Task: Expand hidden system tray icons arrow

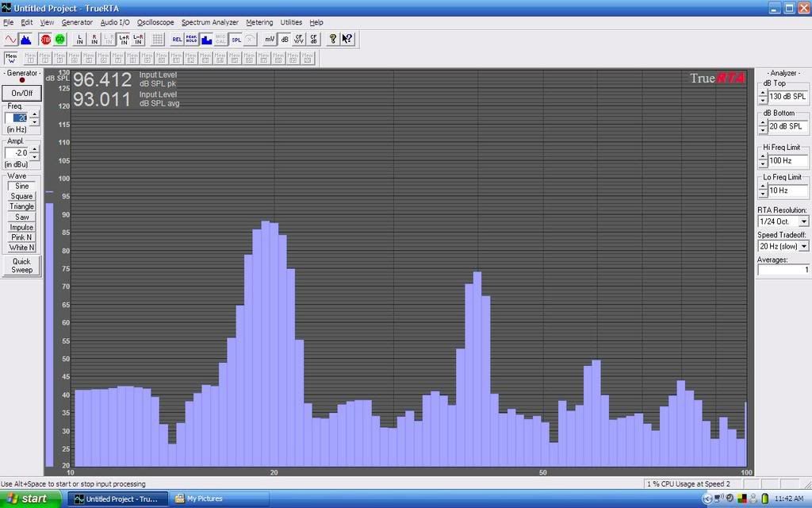Action: point(707,498)
